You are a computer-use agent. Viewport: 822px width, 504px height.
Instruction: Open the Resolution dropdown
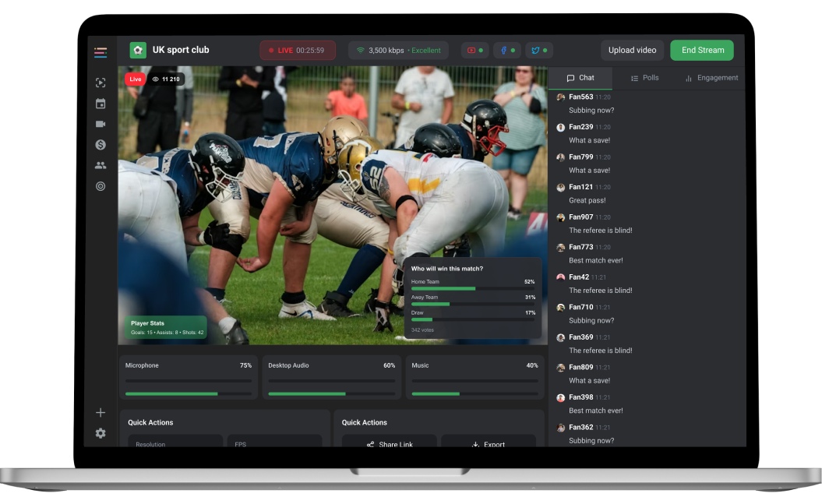(x=175, y=444)
